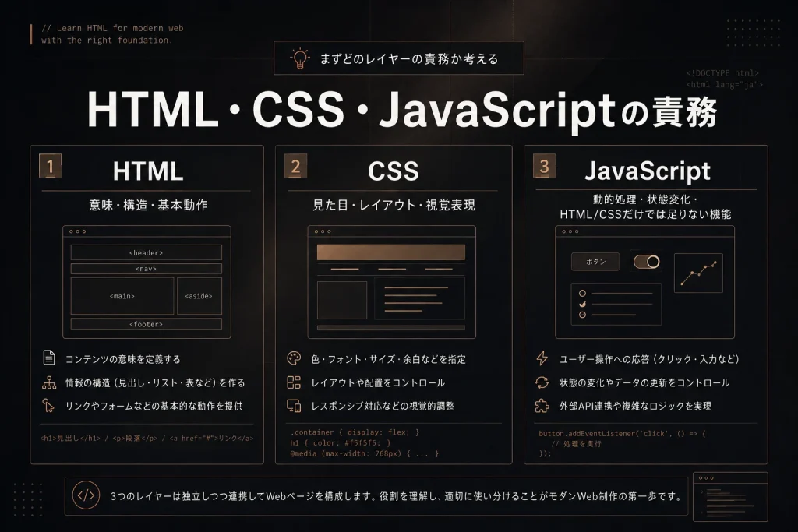Click the subtitle 動的処理・状態変化
The image size is (798, 532).
click(645, 199)
